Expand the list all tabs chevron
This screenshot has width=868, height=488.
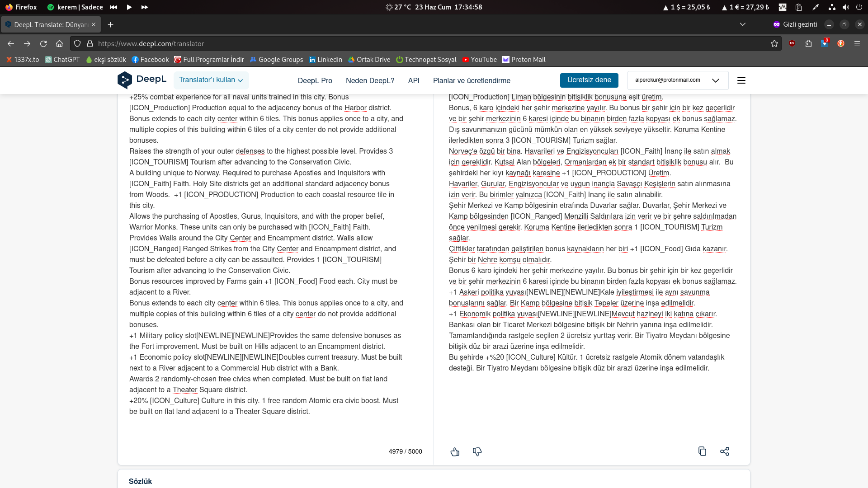742,24
